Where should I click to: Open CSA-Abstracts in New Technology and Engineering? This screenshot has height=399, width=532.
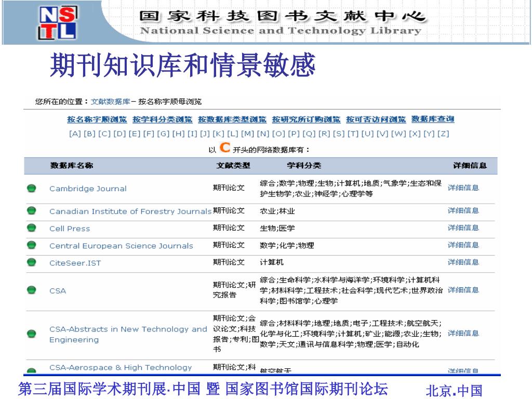(x=128, y=334)
